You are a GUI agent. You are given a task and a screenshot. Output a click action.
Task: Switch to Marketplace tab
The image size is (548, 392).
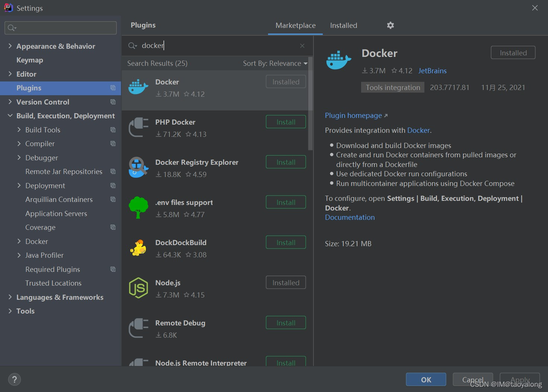point(296,25)
